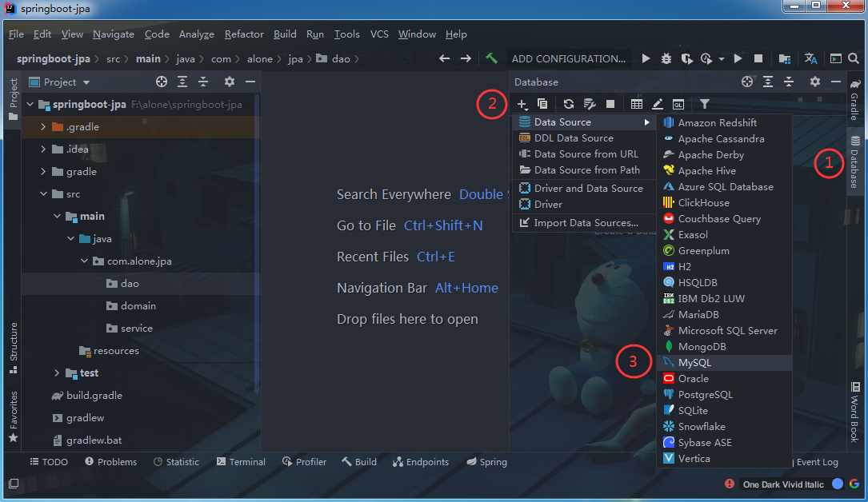This screenshot has width=868, height=502.
Task: Open Database panel settings gear
Action: (x=815, y=82)
